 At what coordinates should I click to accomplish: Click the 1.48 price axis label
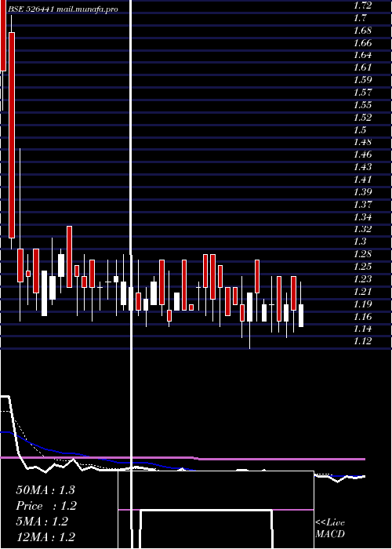362,142
